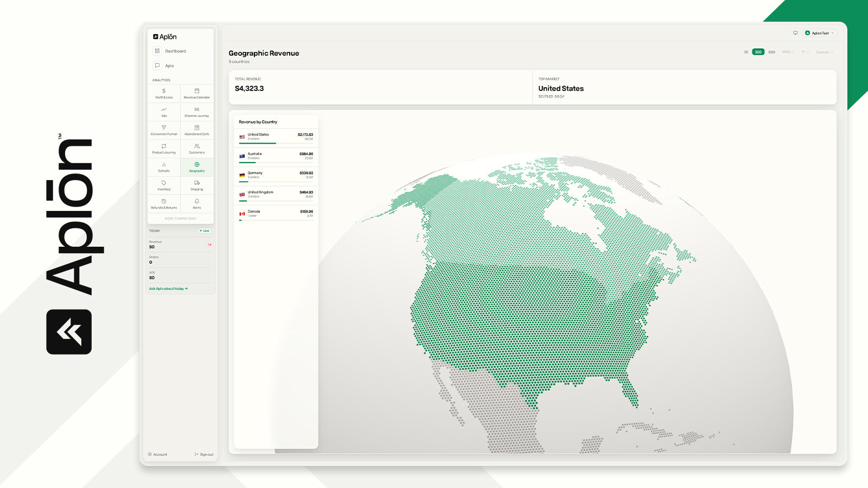Click the "5 countries" subtitle
This screenshot has width=868, height=488.
click(239, 62)
